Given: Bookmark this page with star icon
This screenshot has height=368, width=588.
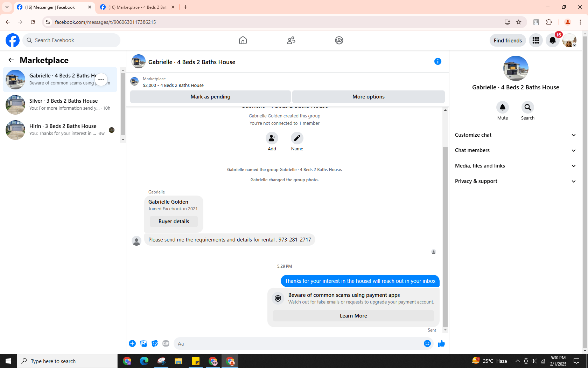Looking at the screenshot, I should (x=519, y=22).
